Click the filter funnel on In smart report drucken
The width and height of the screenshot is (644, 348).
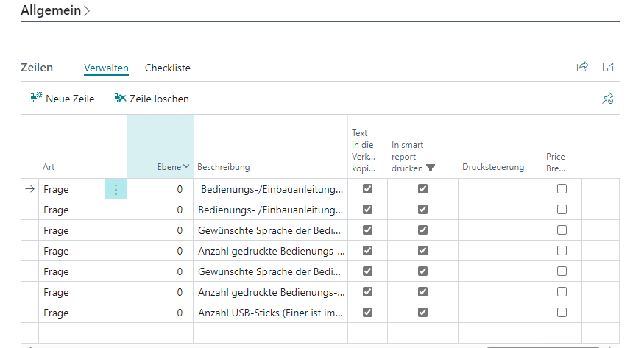click(x=431, y=168)
